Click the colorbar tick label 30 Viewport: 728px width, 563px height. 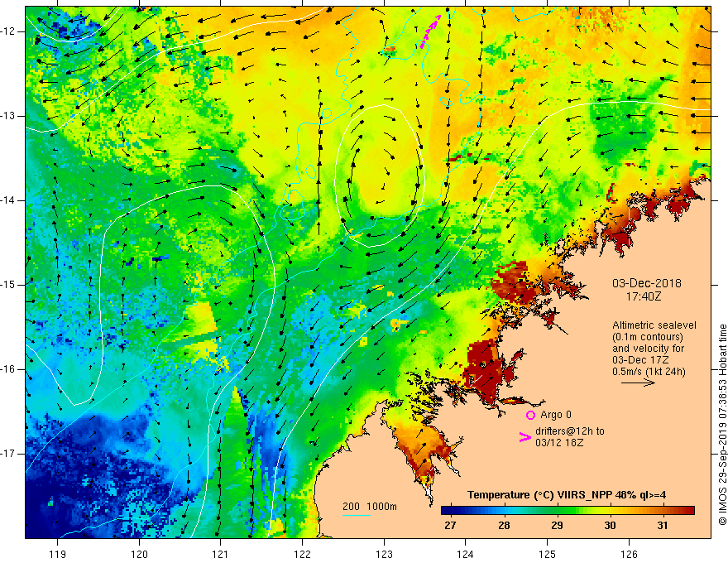pos(610,526)
